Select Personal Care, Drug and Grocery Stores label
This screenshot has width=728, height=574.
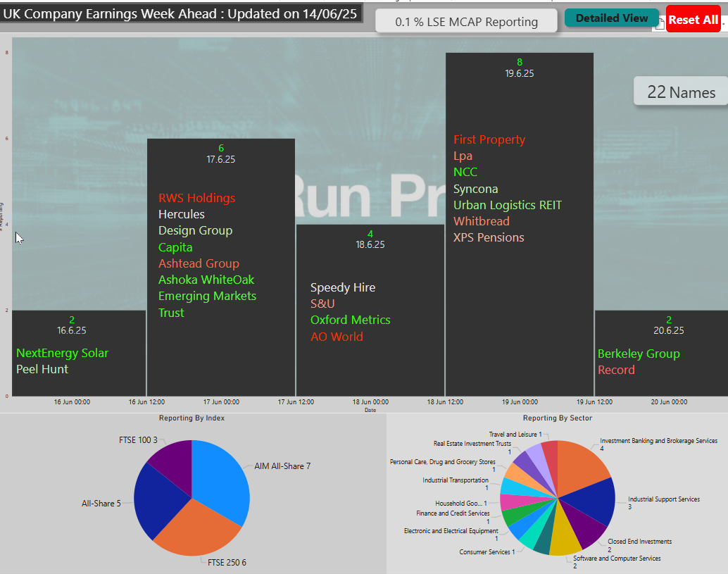click(x=442, y=466)
